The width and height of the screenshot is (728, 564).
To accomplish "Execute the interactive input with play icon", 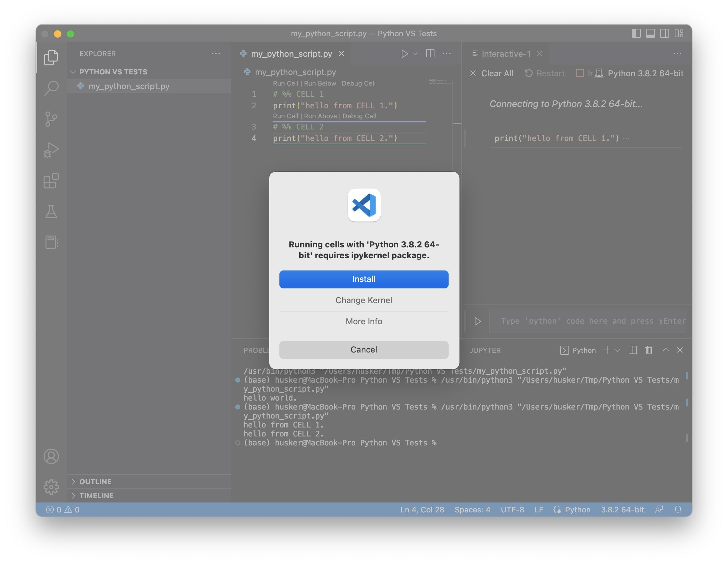I will point(478,321).
